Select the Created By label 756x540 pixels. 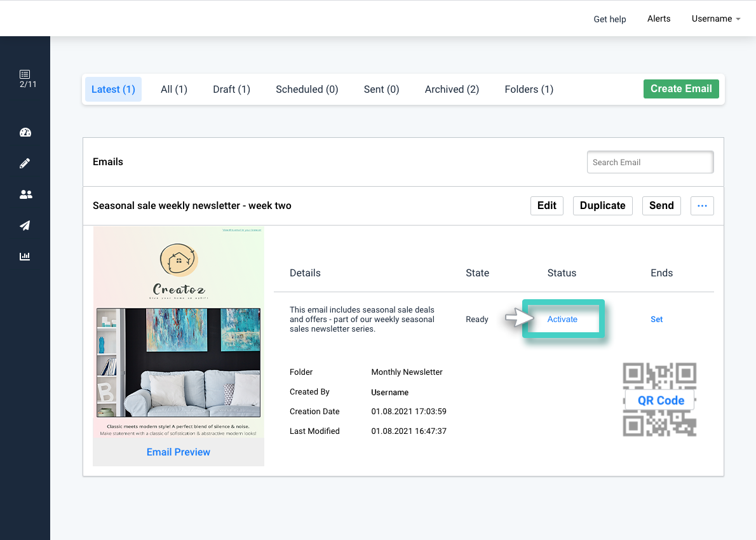[x=309, y=392]
